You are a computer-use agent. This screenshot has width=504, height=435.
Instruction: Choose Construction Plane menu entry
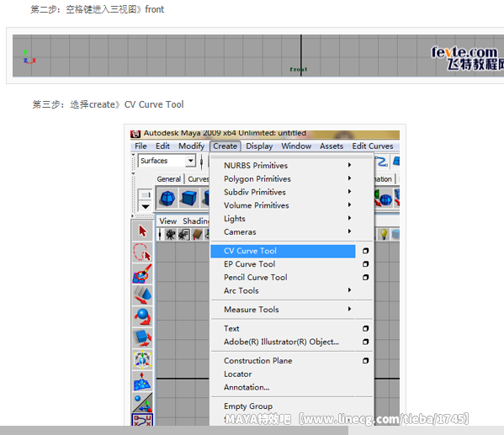[x=257, y=361]
